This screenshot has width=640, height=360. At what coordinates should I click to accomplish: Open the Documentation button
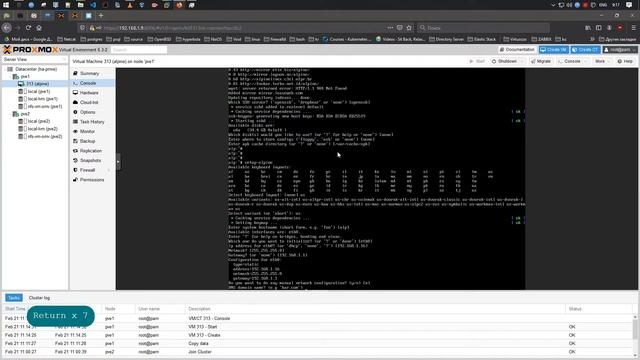coord(517,50)
